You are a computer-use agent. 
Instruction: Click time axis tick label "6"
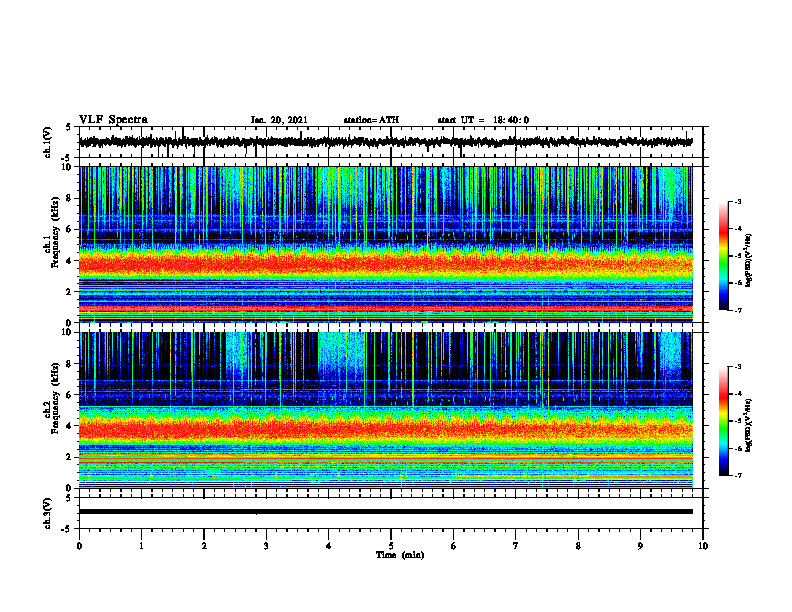[x=454, y=546]
